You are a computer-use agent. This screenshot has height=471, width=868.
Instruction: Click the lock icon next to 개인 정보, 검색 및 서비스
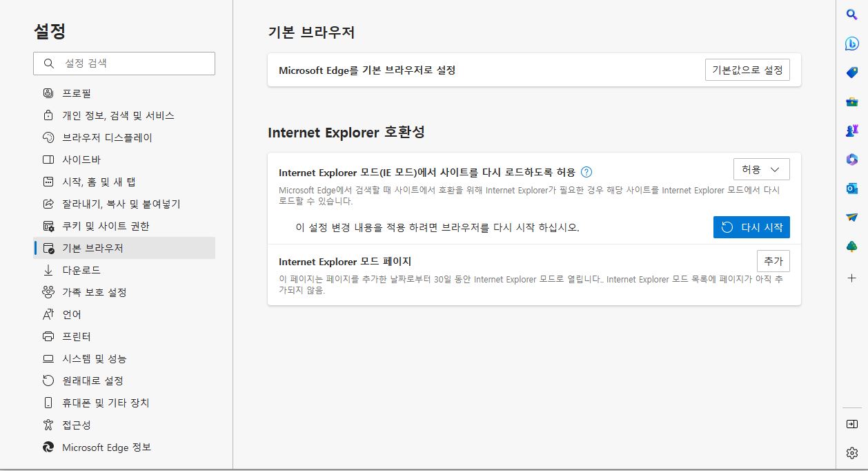[48, 115]
